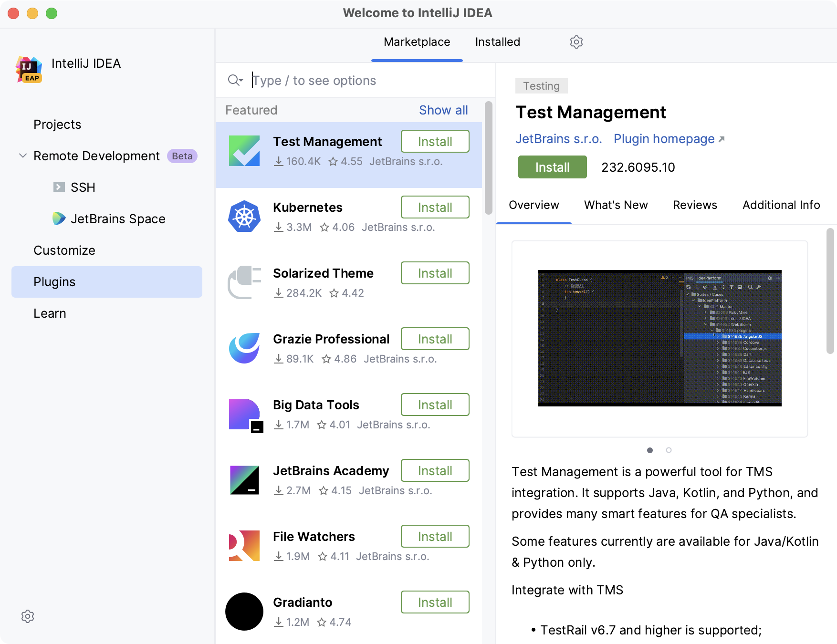Click the Beta badge on Remote Development
The width and height of the screenshot is (837, 644).
[x=182, y=156]
